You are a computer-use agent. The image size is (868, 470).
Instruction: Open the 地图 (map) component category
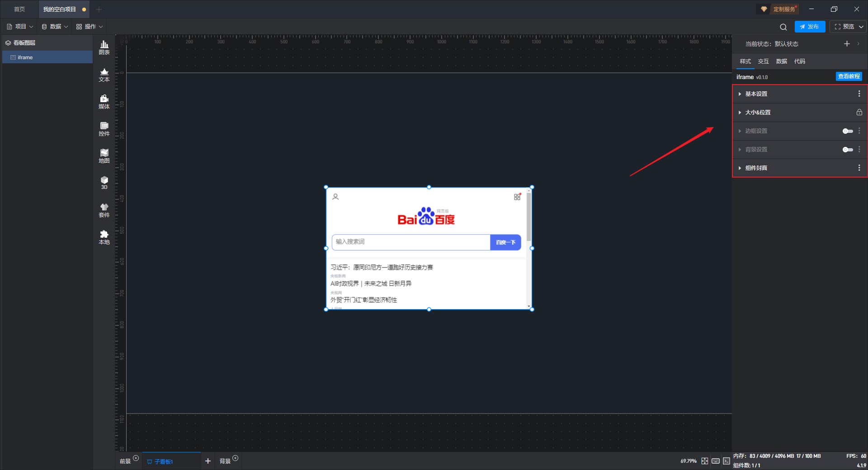tap(104, 156)
